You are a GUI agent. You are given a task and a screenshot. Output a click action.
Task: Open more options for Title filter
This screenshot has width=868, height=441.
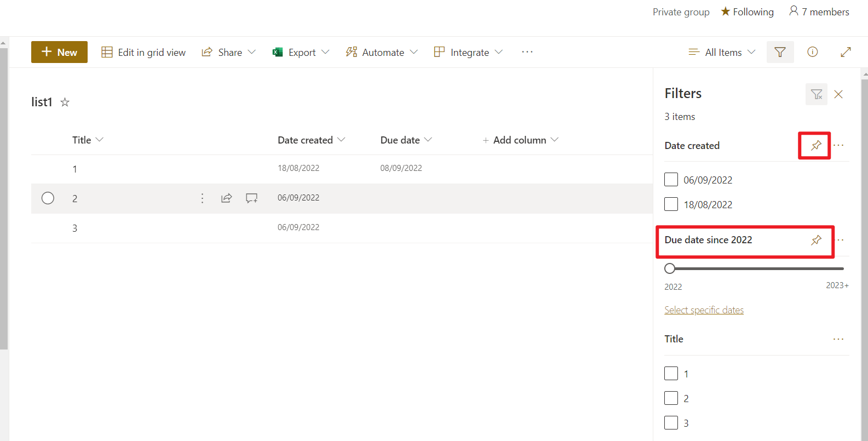tap(838, 339)
